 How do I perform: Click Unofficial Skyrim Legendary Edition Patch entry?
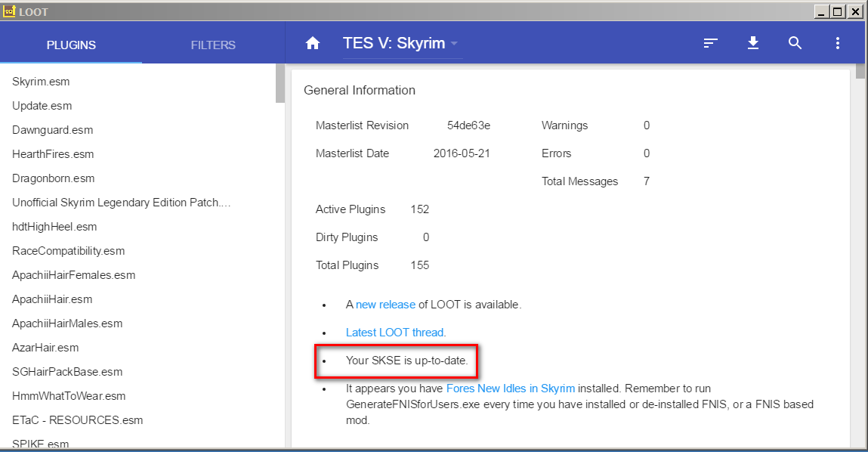[119, 202]
